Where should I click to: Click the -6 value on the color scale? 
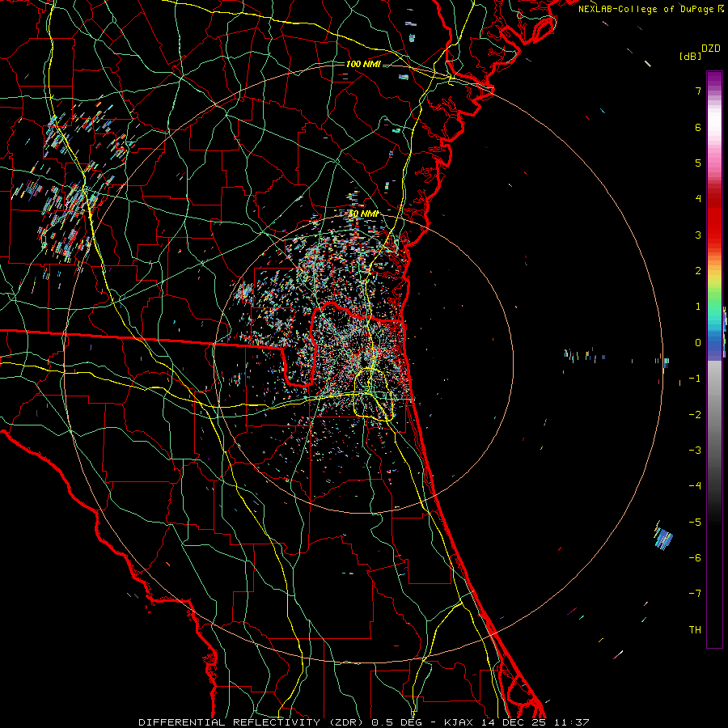tap(695, 558)
